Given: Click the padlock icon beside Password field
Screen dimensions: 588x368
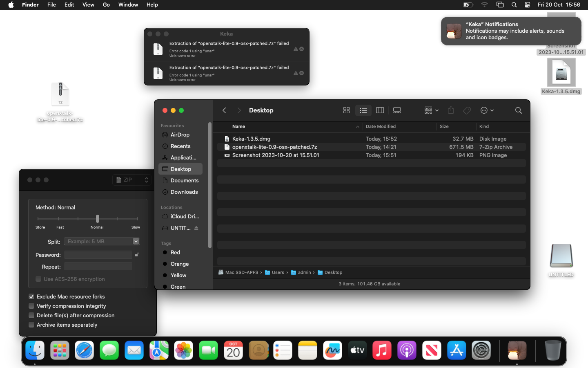Looking at the screenshot, I should pos(137,255).
